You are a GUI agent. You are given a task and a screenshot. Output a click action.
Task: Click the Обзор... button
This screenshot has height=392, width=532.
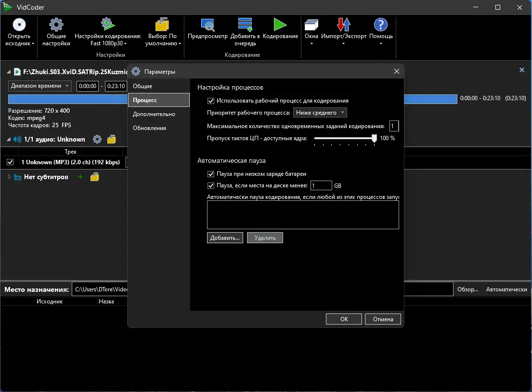467,289
